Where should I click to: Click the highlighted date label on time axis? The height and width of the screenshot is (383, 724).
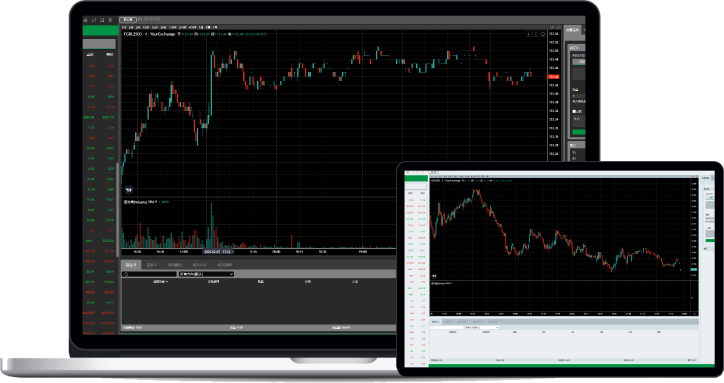[x=217, y=252]
